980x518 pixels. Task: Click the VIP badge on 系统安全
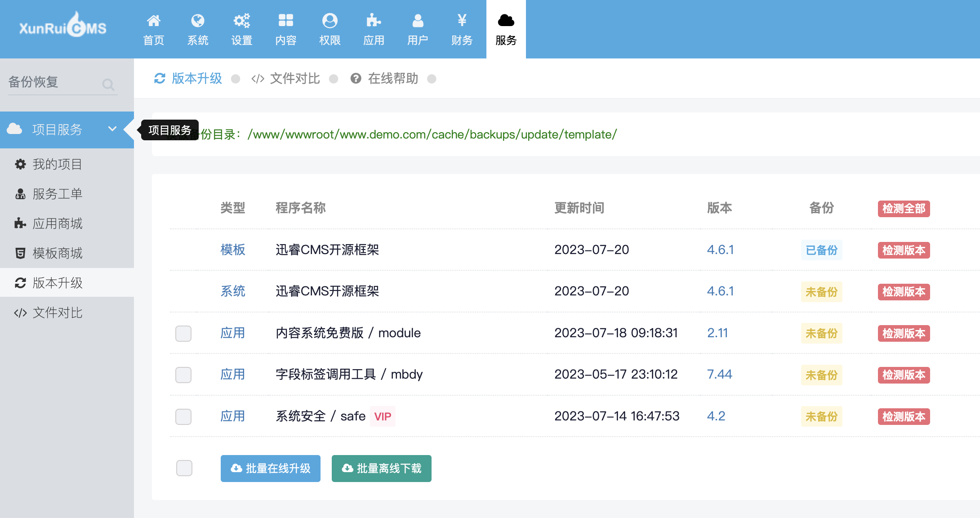383,416
